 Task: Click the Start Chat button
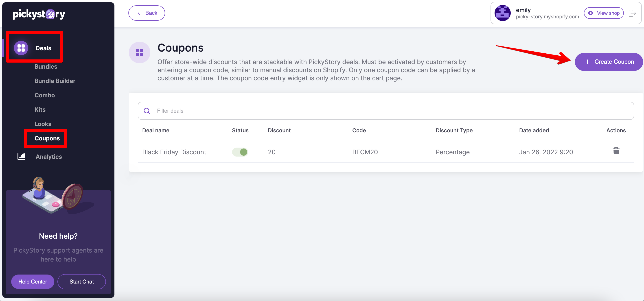[81, 281]
